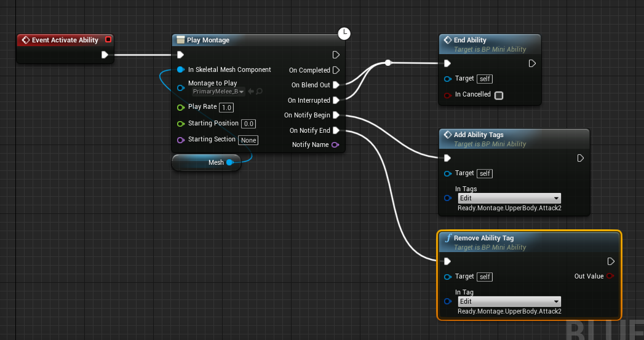644x340 pixels.
Task: Click the In Cancelled red boolean pin
Action: click(448, 95)
